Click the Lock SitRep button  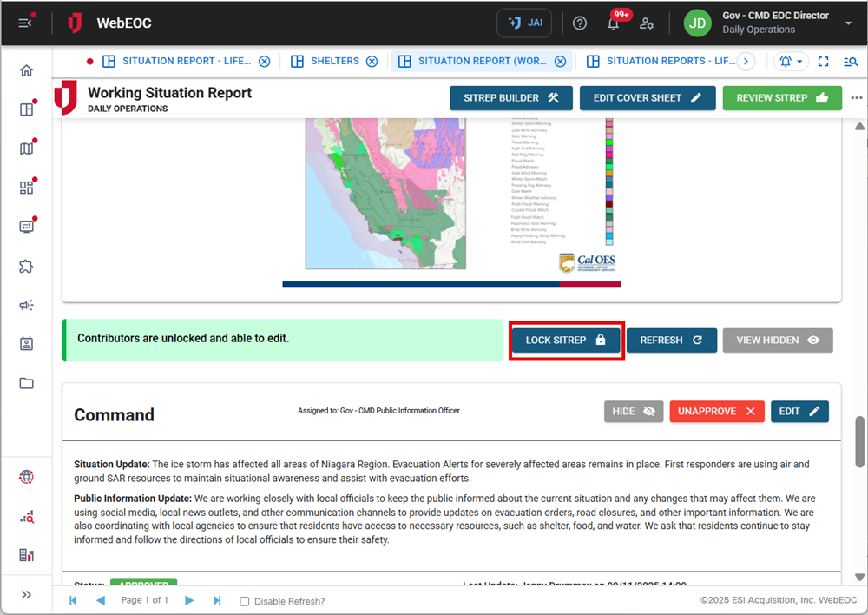click(566, 341)
